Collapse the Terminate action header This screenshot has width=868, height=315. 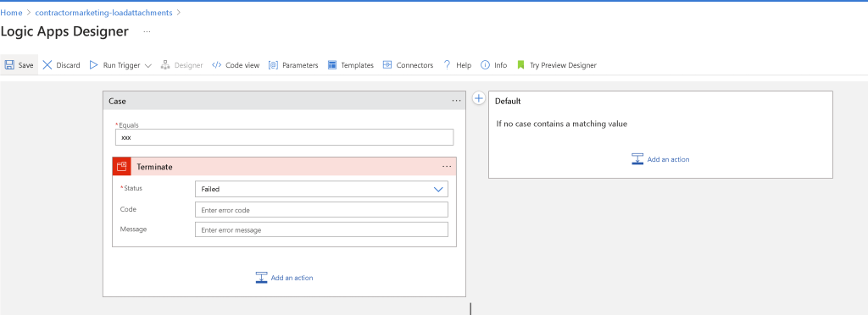click(284, 166)
